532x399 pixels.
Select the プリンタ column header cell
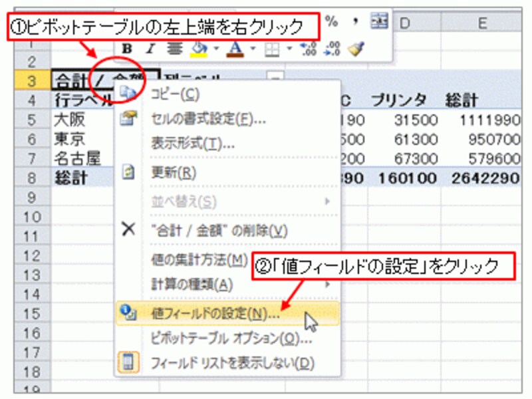pyautogui.click(x=404, y=100)
